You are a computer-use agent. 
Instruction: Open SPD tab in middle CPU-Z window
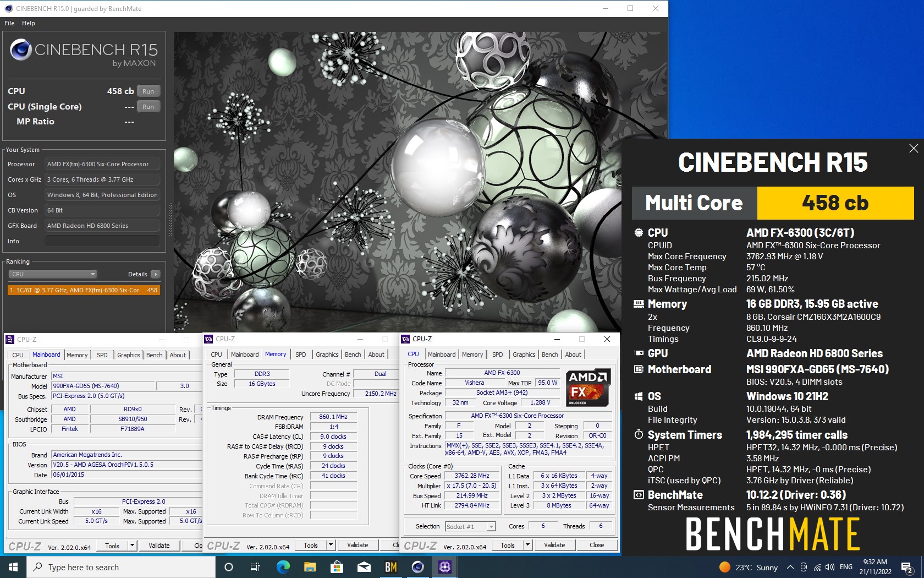click(300, 355)
